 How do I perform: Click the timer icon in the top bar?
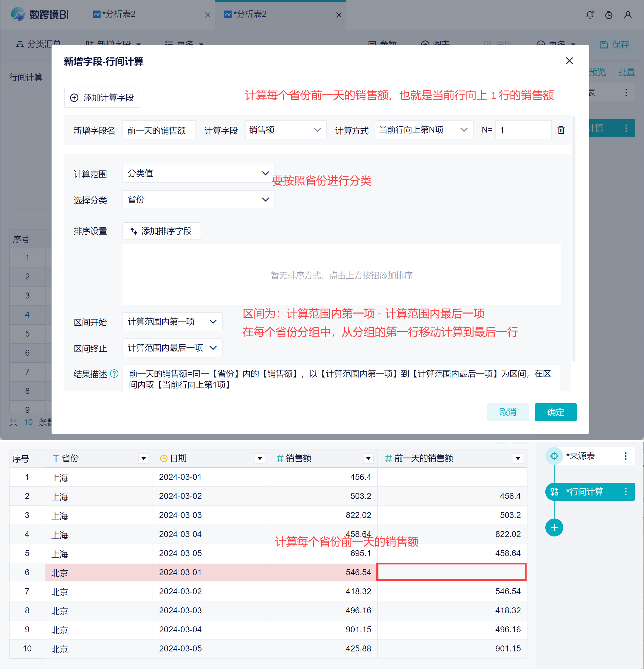[609, 15]
